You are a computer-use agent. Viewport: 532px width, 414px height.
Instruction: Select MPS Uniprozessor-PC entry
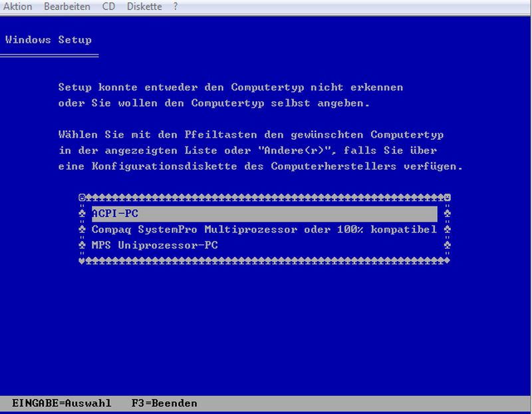coord(155,245)
